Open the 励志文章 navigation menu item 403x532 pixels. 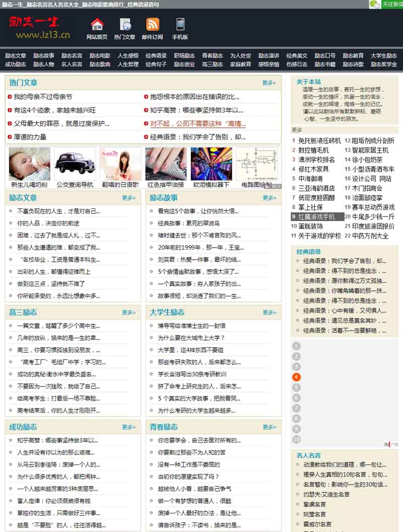15,56
